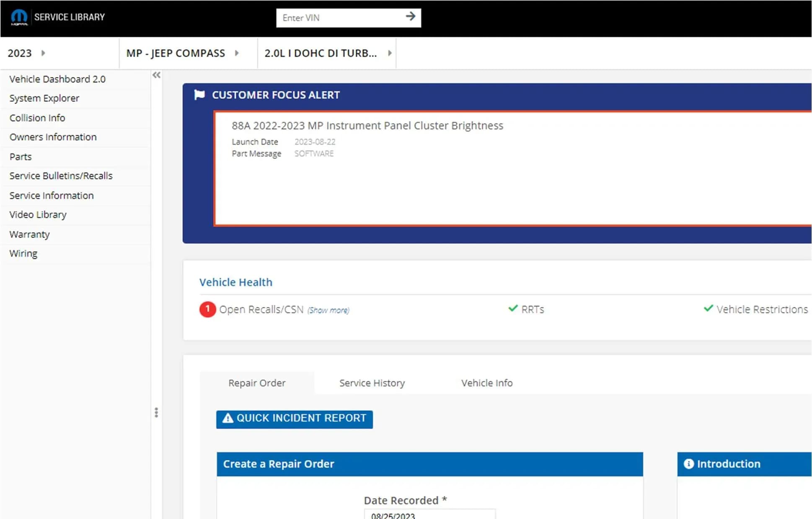Click the Mopar logo icon

click(x=19, y=17)
